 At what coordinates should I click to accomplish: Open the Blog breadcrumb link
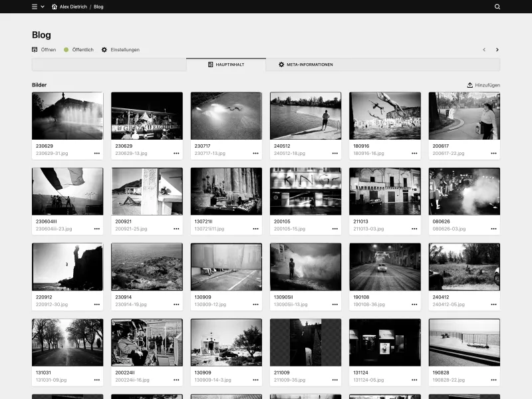(x=98, y=7)
